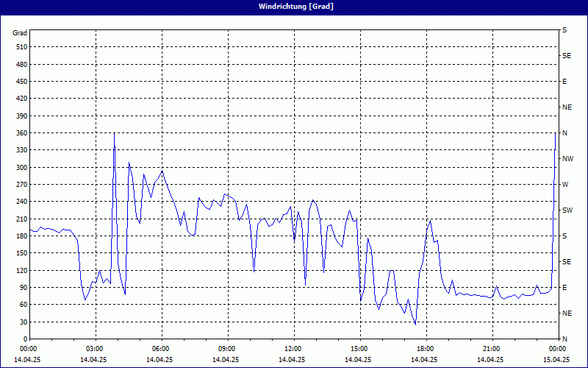Select the 480 y-axis label
The height and width of the screenshot is (368, 588).
coord(22,65)
